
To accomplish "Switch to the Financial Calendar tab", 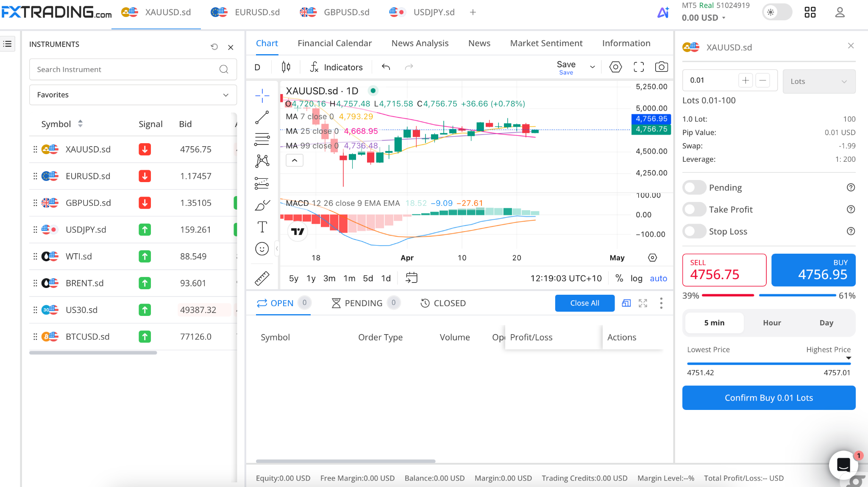I will [x=334, y=43].
